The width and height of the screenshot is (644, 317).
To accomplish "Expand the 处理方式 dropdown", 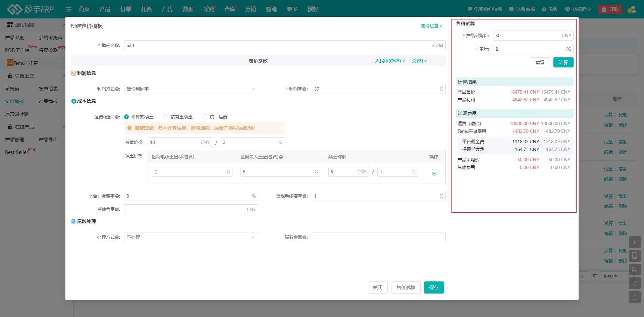I will [x=191, y=237].
